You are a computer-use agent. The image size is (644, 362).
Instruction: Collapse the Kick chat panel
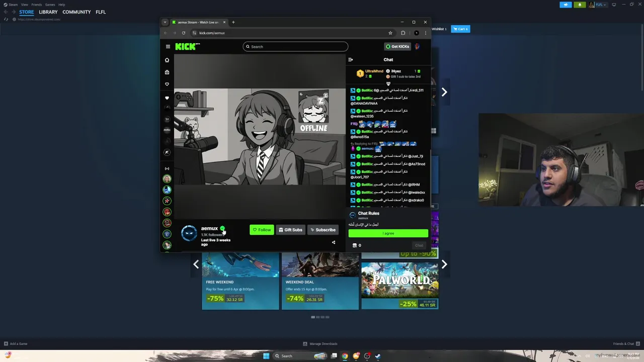351,59
